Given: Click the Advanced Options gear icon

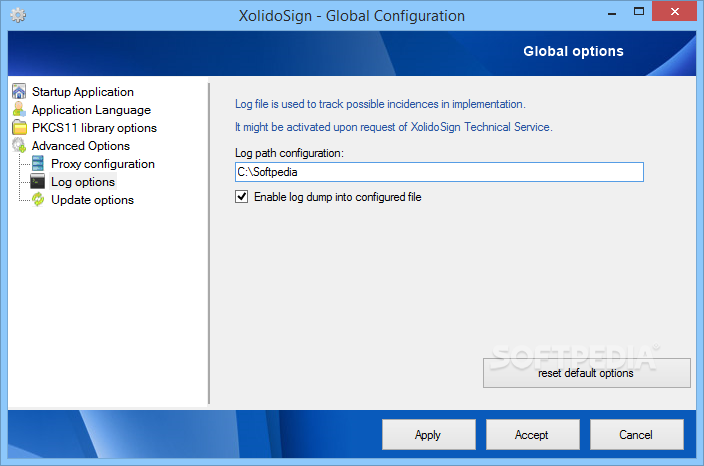Looking at the screenshot, I should tap(19, 145).
